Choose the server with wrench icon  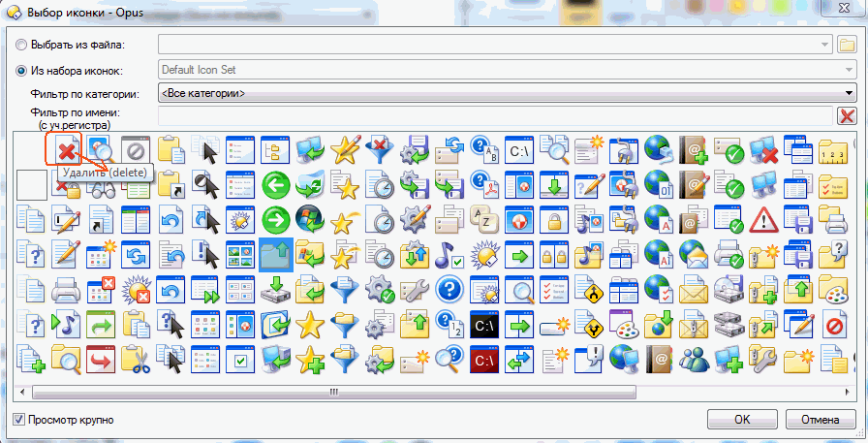click(x=415, y=289)
